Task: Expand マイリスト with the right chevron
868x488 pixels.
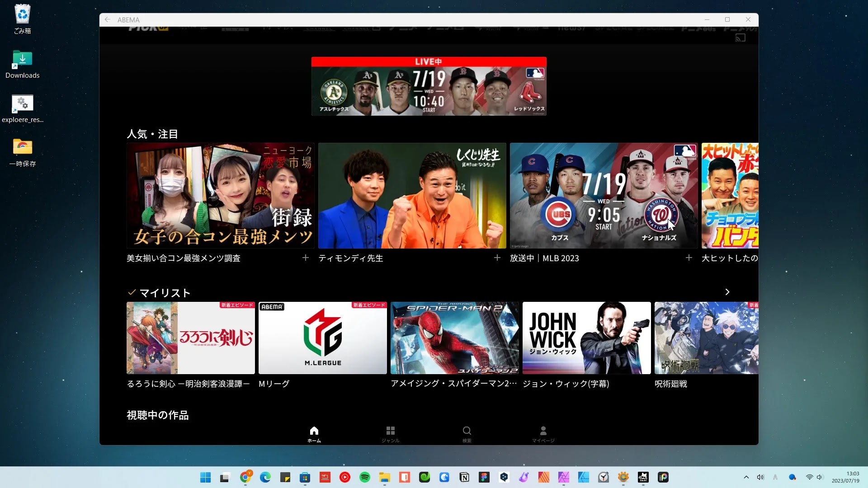Action: coord(727,292)
